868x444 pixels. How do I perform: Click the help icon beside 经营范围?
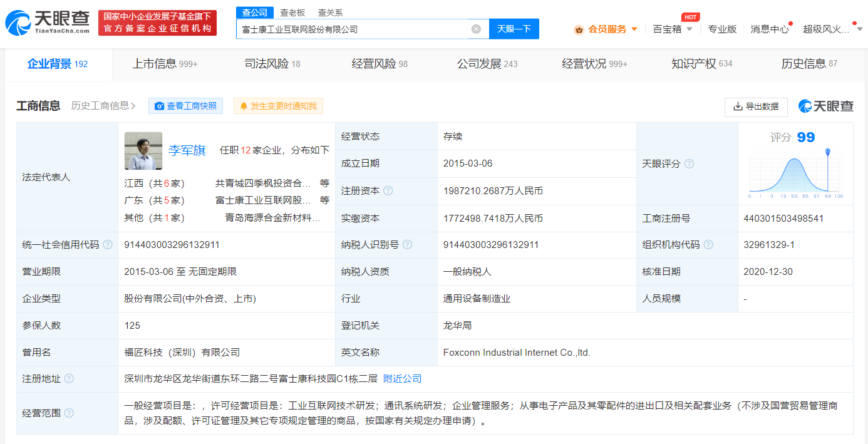click(x=69, y=413)
